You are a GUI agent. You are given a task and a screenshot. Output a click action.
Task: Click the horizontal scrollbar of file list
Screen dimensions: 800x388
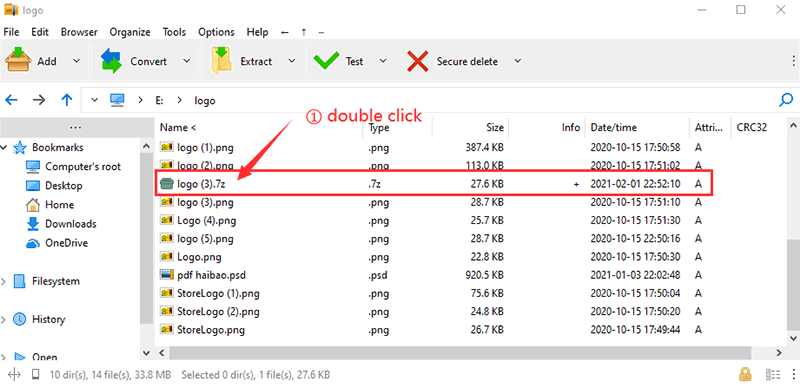[460, 353]
